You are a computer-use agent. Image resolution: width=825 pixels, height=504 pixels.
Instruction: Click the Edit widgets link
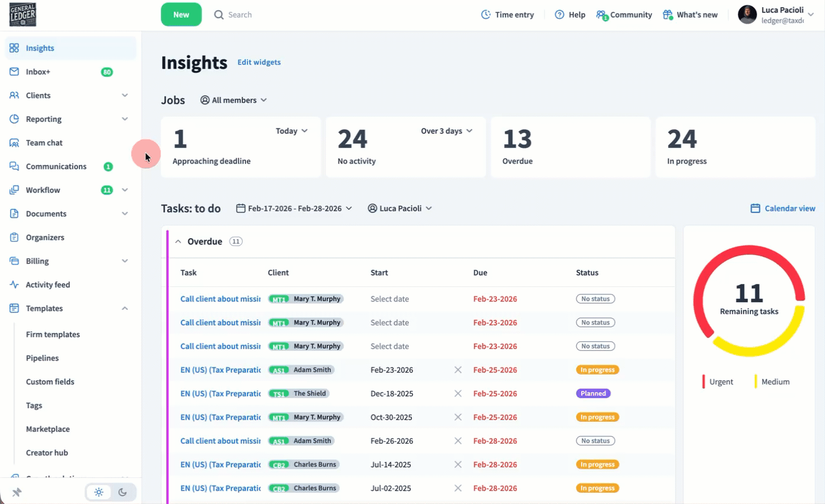(259, 62)
